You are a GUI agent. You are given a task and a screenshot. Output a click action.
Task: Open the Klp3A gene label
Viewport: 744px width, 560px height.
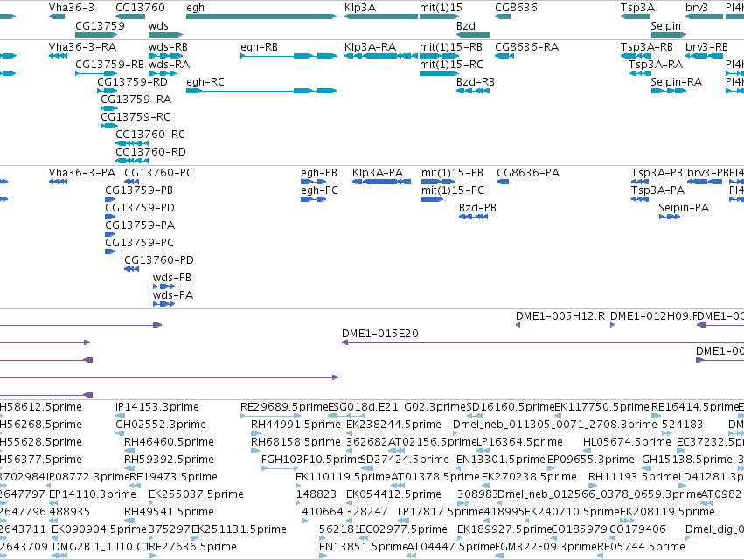pos(359,8)
